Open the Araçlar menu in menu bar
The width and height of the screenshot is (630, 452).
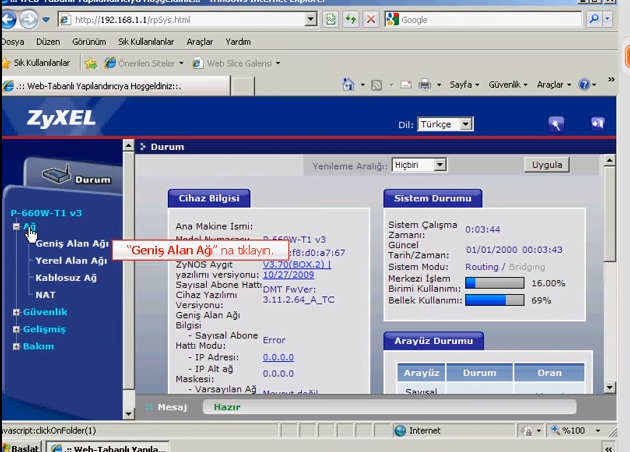coord(200,42)
